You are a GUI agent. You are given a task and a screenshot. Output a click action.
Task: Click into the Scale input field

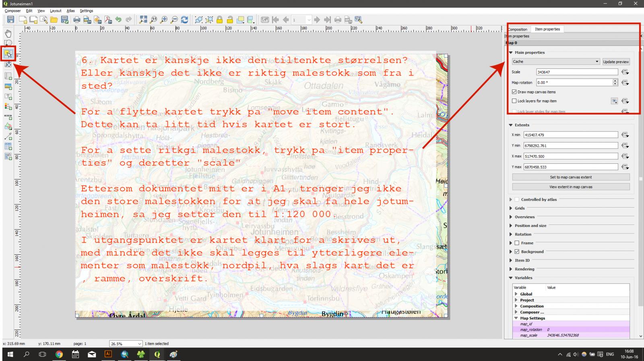[x=576, y=72]
